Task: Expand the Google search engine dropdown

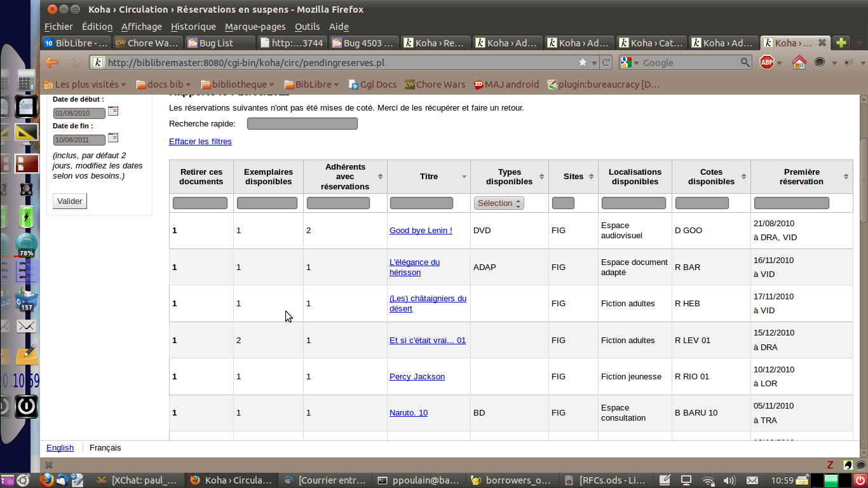Action: coord(629,62)
